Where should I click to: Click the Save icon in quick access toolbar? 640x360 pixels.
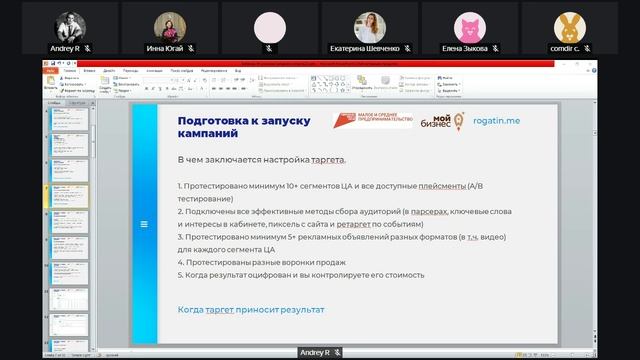click(x=53, y=63)
